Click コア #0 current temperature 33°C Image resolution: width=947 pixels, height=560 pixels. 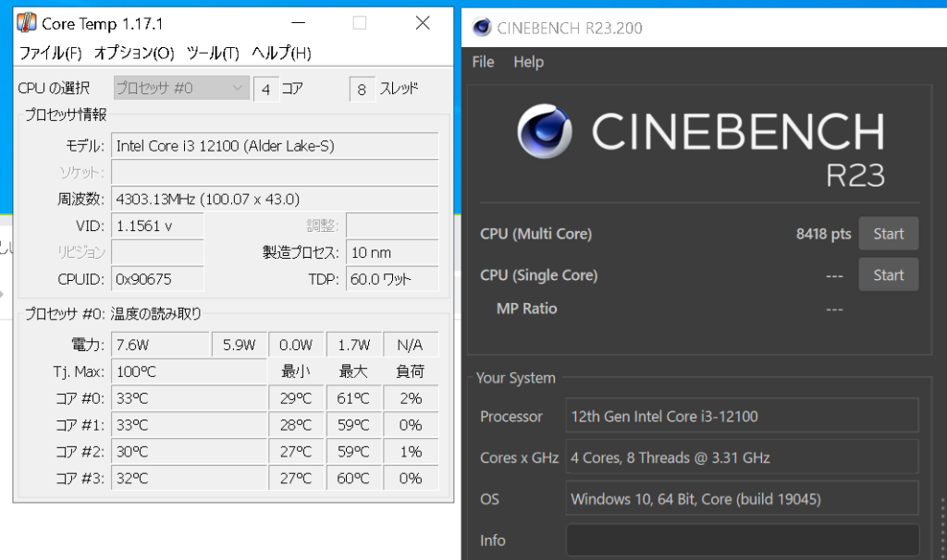pos(189,398)
